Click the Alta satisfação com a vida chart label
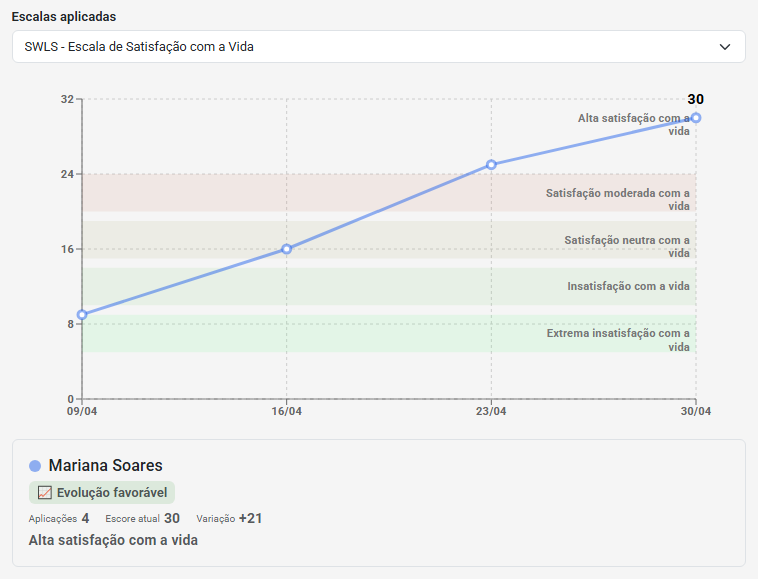758x579 pixels. (x=634, y=125)
